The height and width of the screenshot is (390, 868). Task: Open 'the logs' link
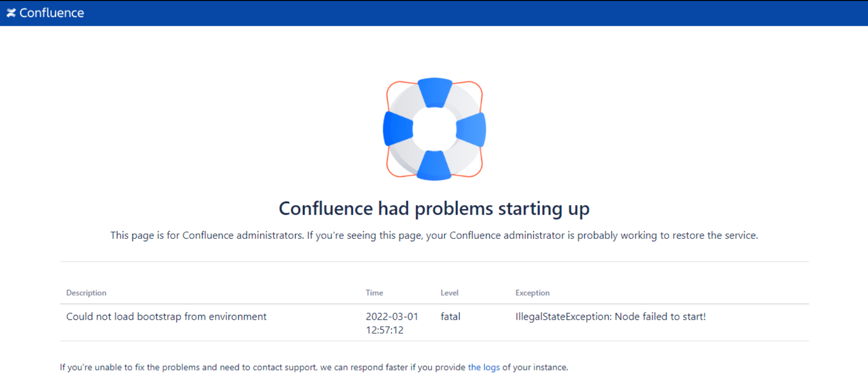[483, 367]
